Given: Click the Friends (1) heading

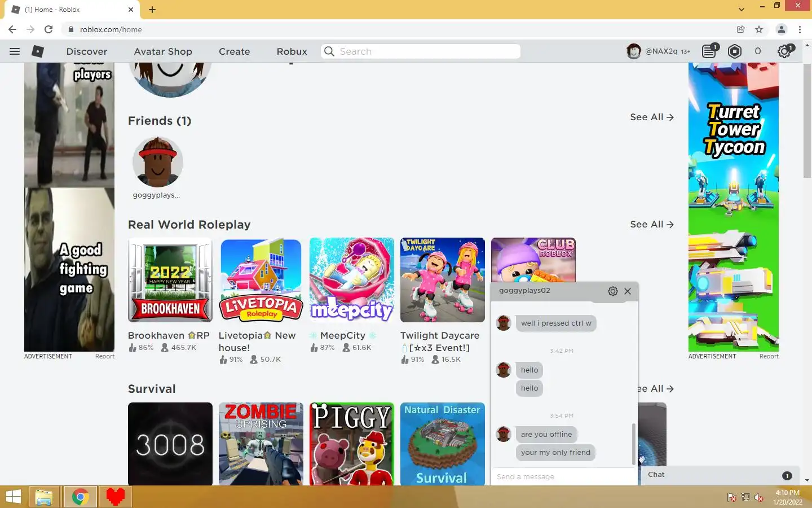Looking at the screenshot, I should [x=160, y=121].
